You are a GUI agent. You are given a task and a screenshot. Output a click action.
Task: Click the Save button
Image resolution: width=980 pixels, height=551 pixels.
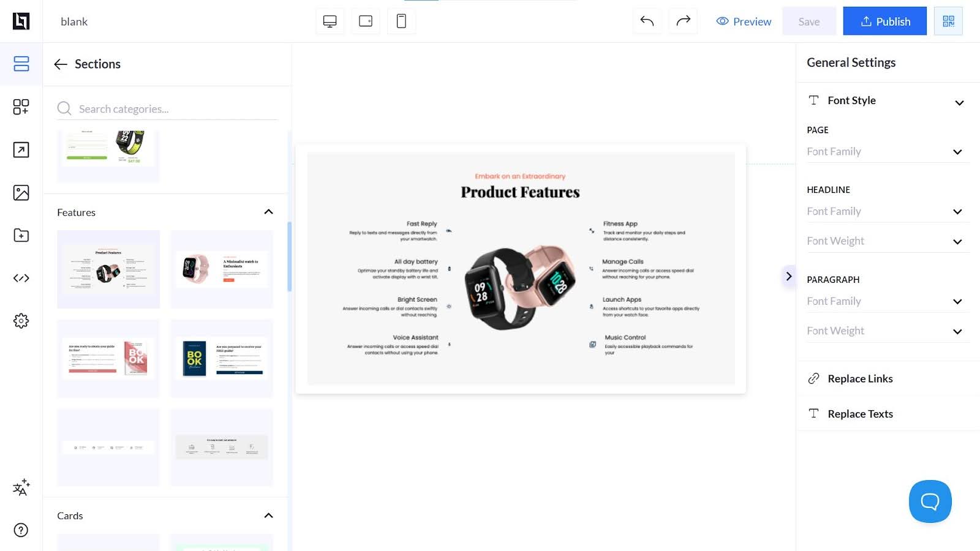tap(809, 21)
